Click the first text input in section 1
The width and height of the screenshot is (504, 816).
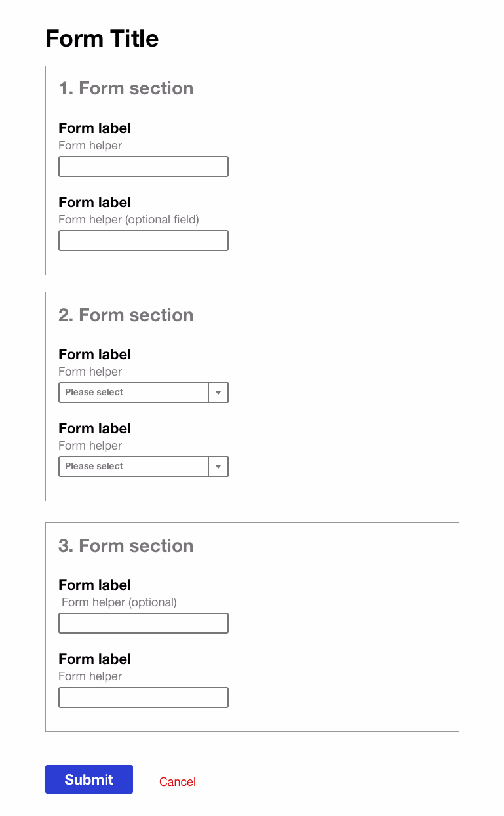[143, 166]
